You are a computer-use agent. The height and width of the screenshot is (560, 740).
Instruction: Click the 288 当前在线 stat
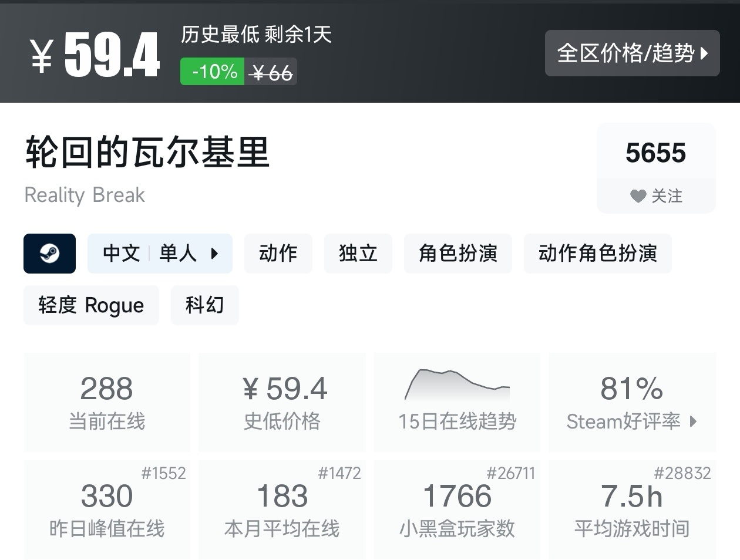point(107,402)
